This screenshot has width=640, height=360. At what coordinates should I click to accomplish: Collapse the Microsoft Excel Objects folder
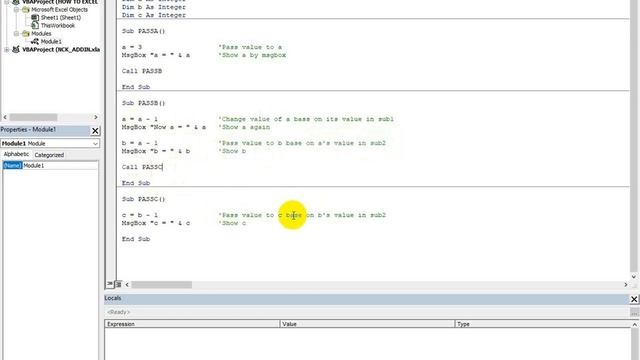click(16, 9)
